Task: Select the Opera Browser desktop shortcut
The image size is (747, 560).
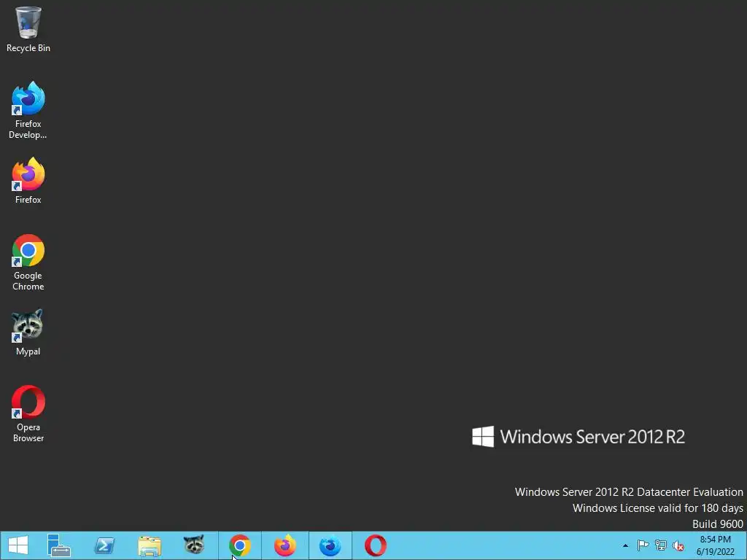Action: click(28, 414)
